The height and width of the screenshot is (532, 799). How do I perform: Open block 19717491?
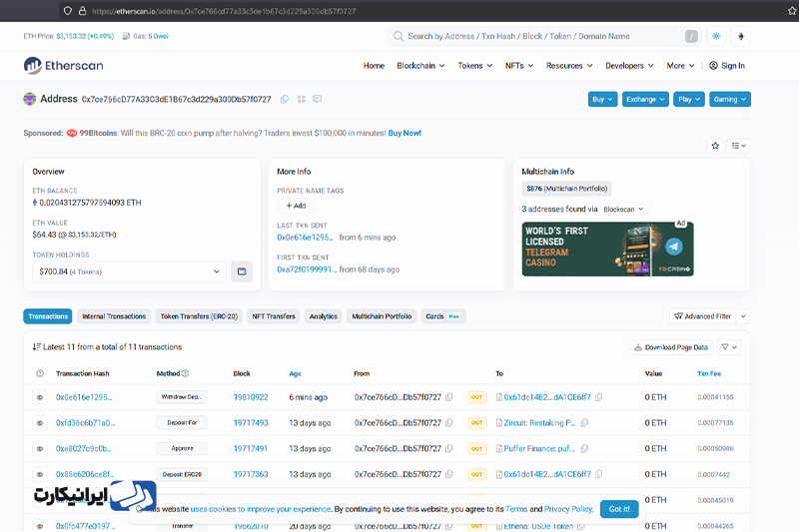point(251,448)
